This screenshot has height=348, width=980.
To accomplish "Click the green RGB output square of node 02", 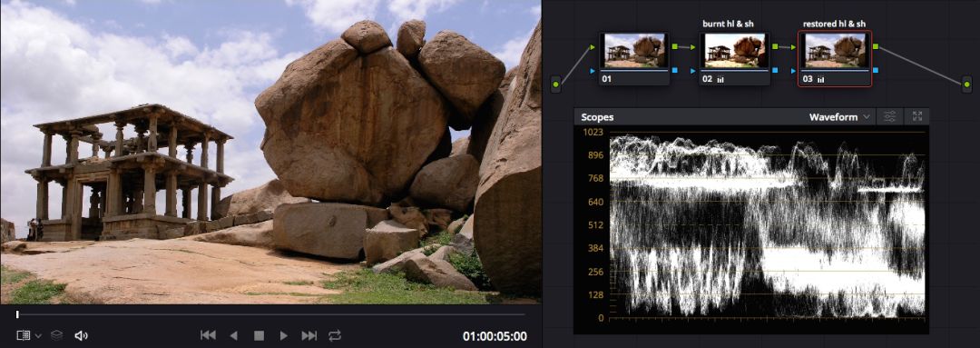I will [775, 46].
